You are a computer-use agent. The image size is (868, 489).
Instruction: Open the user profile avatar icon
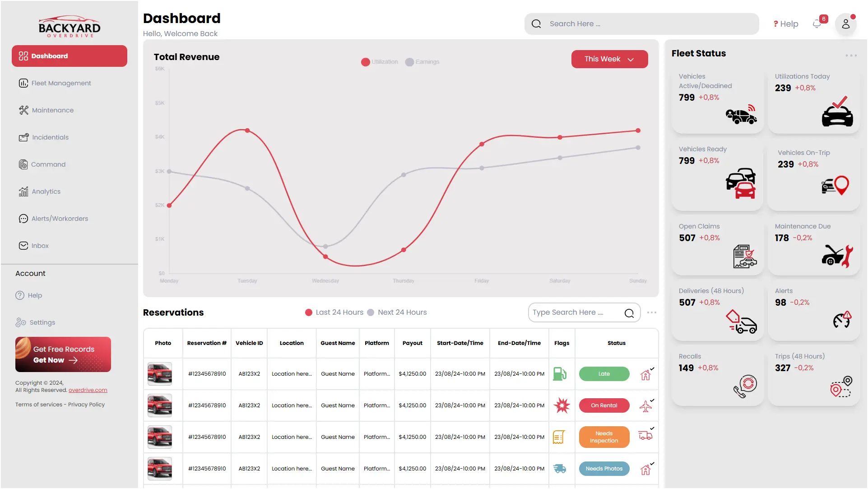point(845,24)
